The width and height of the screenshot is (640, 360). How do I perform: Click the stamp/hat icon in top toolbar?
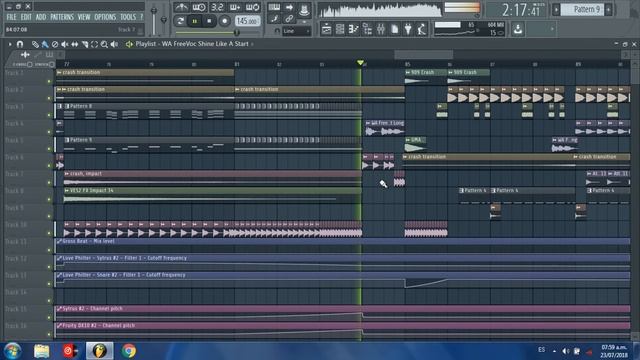click(x=304, y=10)
